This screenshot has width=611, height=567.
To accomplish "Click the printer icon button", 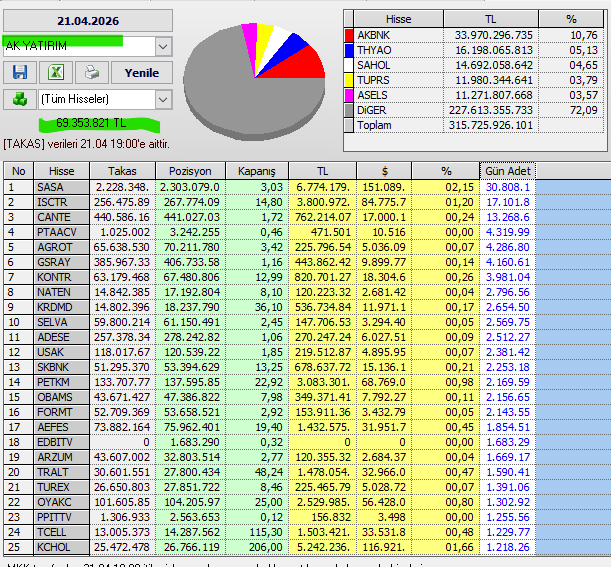I will point(92,72).
